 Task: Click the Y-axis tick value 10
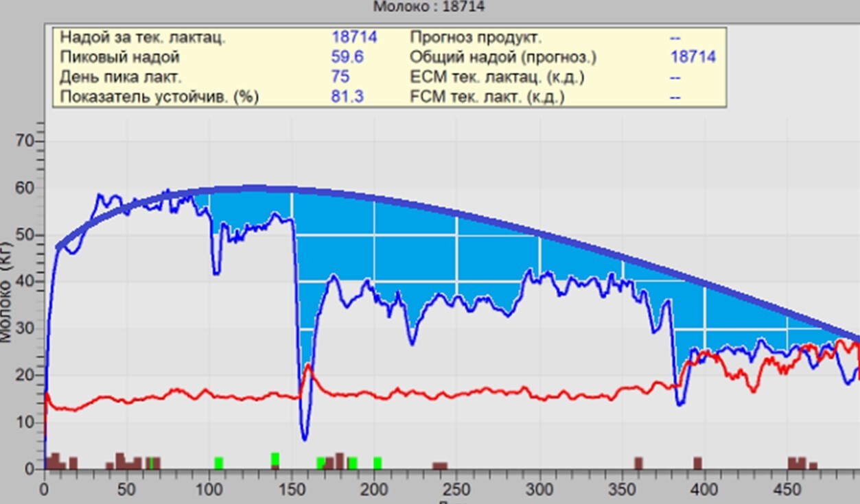pyautogui.click(x=24, y=422)
